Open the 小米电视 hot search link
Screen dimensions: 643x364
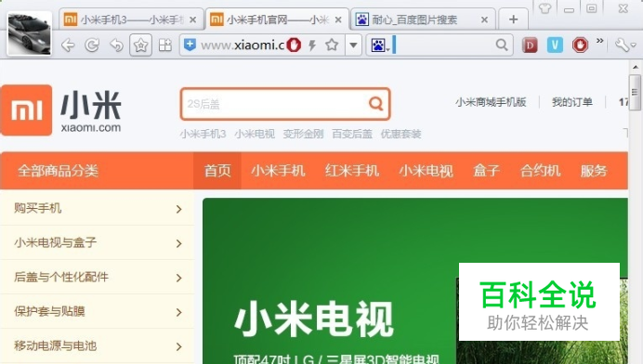click(x=255, y=134)
